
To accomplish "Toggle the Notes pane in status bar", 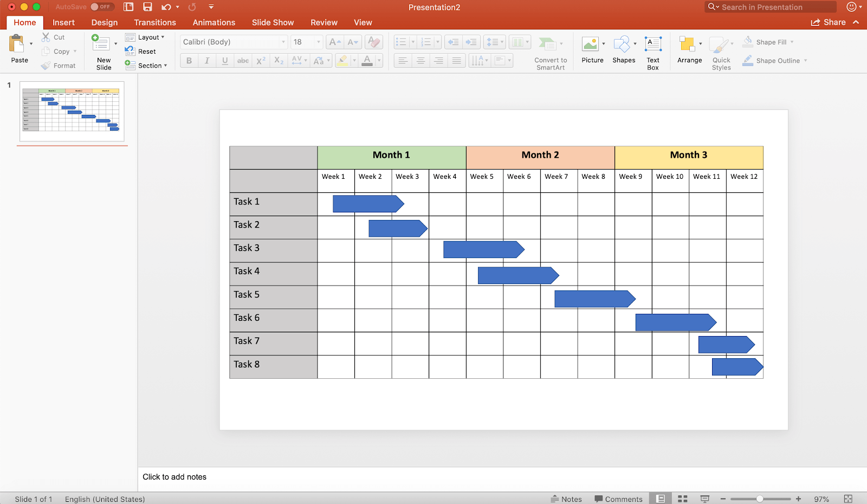I will (566, 499).
